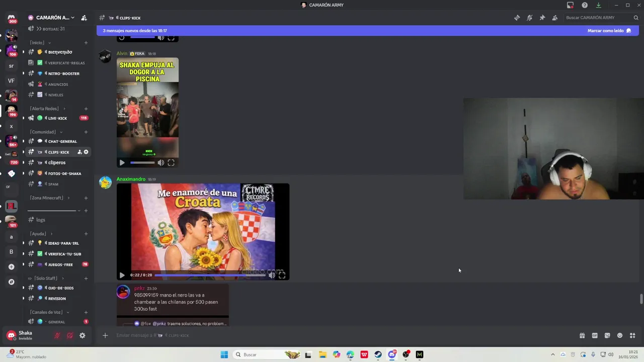Toggle channel notification mute bell icon
The height and width of the screenshot is (362, 644).
(x=529, y=18)
